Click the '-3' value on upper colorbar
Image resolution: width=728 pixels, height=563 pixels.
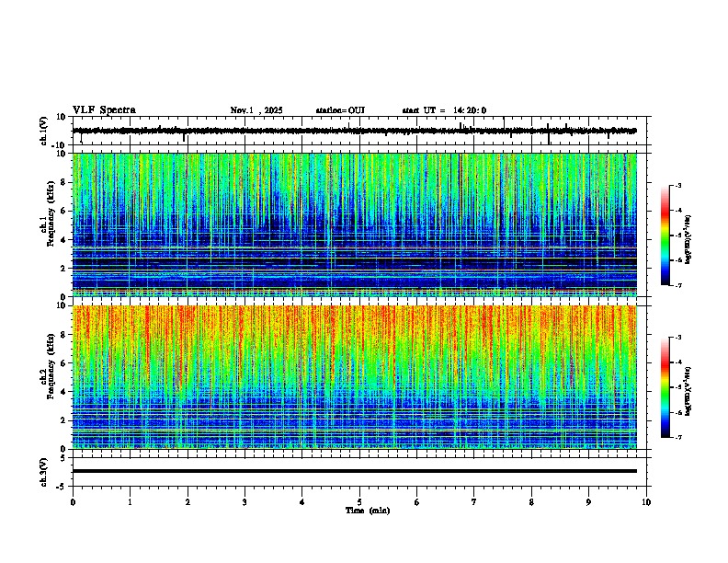click(x=677, y=185)
